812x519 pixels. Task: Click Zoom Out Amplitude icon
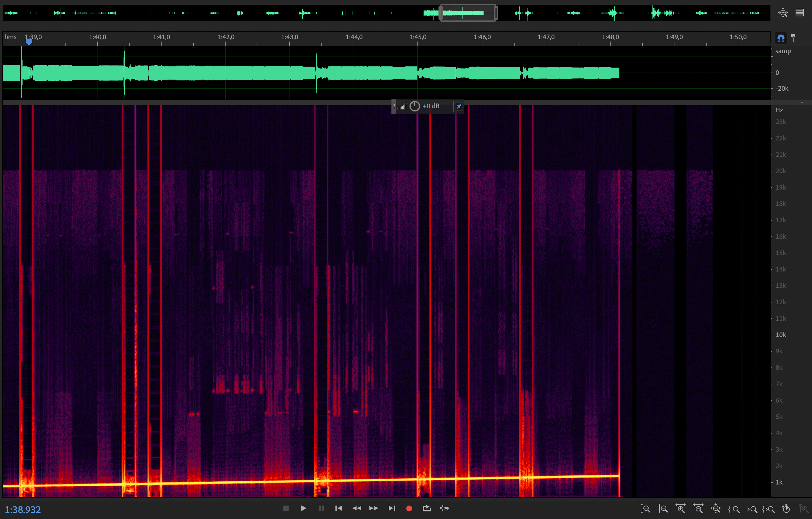coord(663,508)
